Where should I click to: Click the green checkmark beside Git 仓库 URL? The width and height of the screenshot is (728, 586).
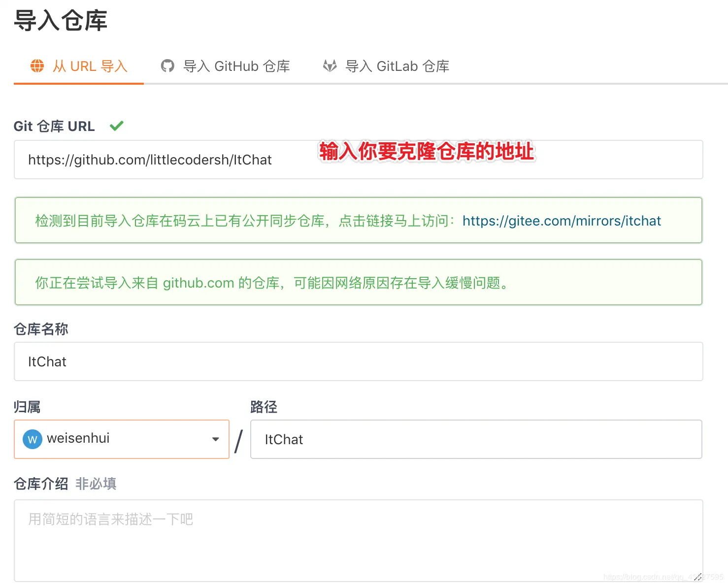point(117,126)
